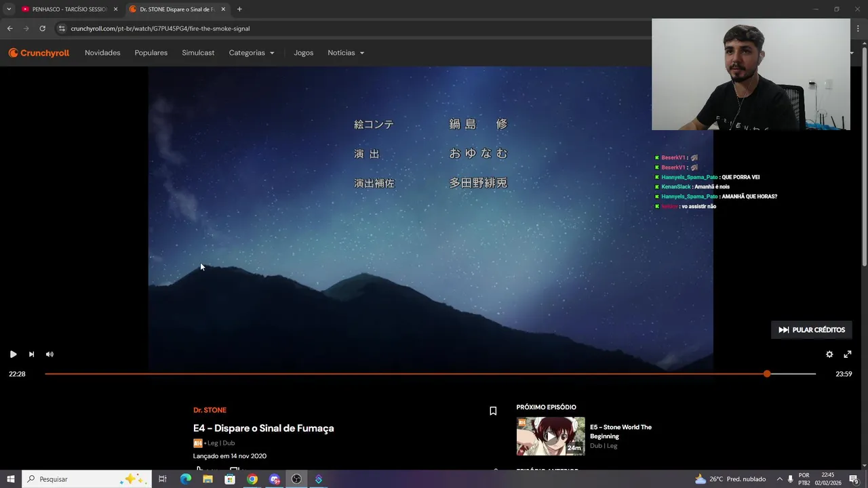Open OBS Studio from the taskbar
This screenshot has width=868, height=488.
point(296,479)
